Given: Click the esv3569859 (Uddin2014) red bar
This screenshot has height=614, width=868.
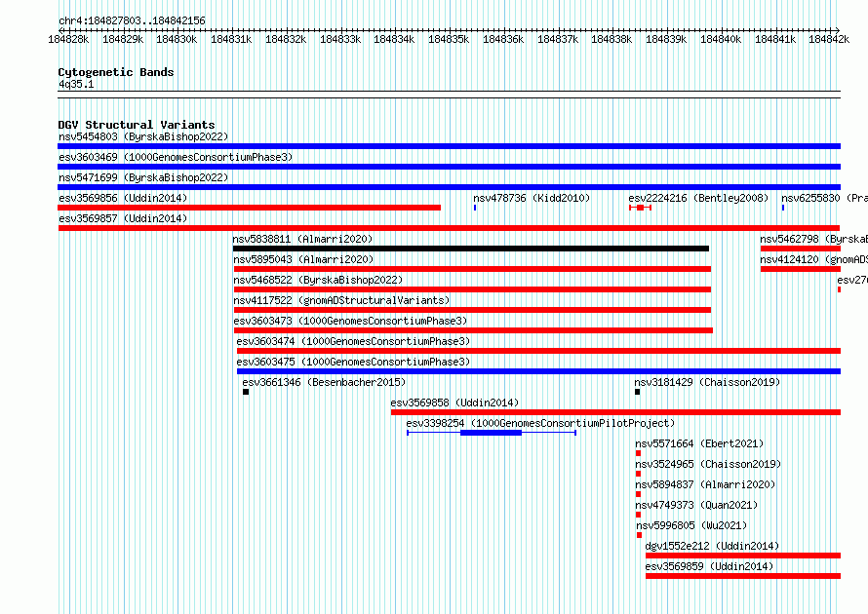Looking at the screenshot, I should coord(743,576).
